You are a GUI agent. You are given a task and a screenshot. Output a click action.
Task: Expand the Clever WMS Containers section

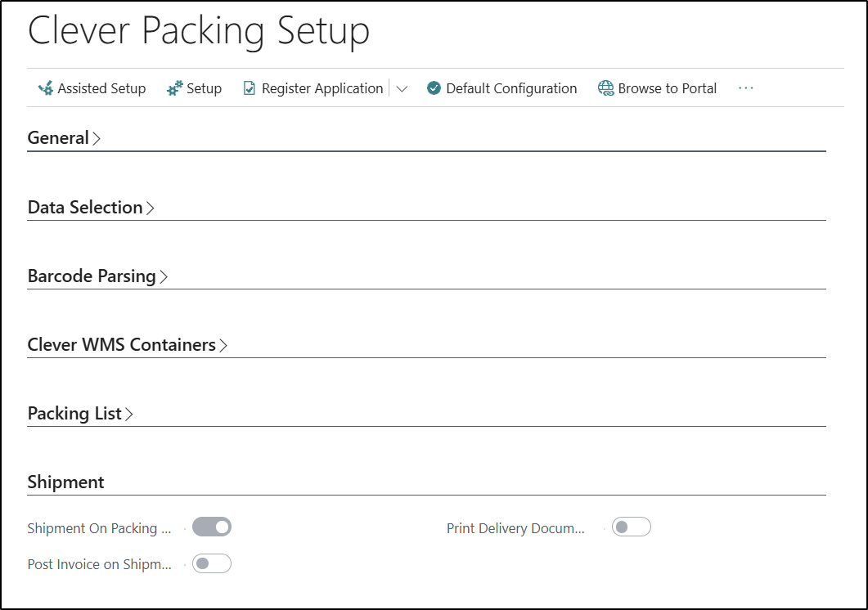(127, 345)
